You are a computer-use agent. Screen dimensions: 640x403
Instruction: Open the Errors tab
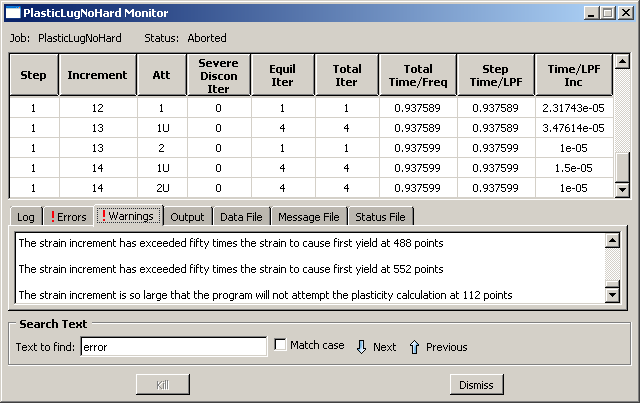pyautogui.click(x=67, y=216)
